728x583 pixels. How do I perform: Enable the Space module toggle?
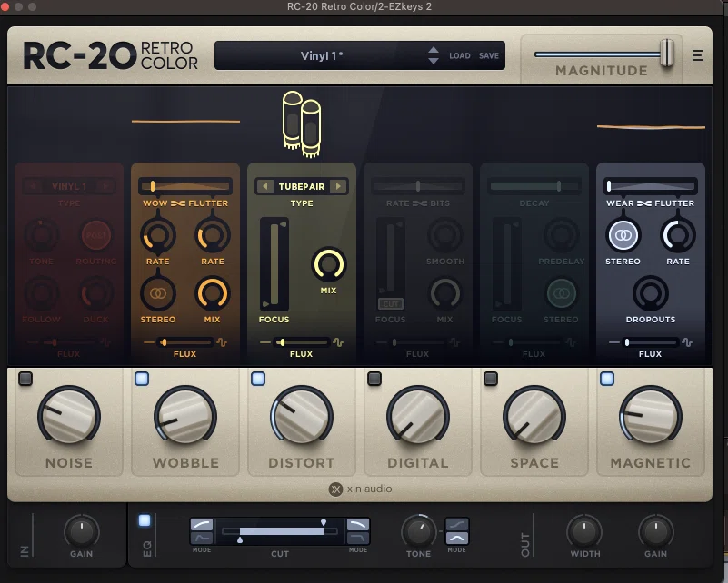(x=491, y=379)
